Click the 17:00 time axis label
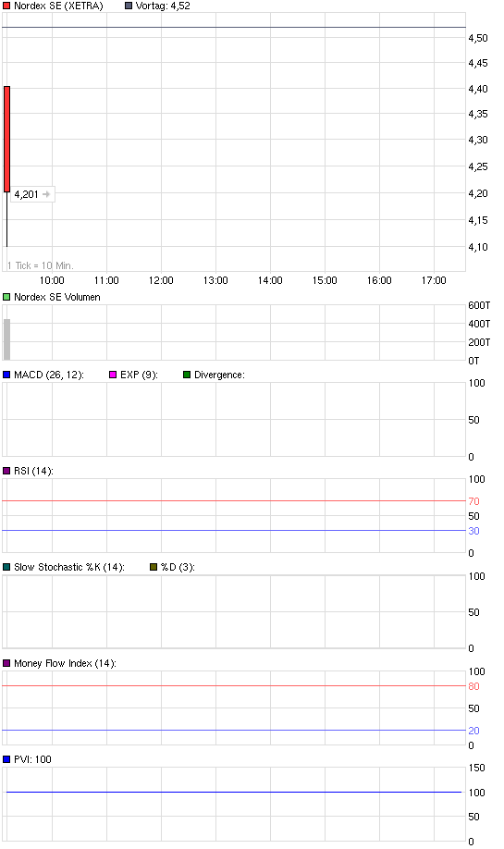 pyautogui.click(x=434, y=280)
